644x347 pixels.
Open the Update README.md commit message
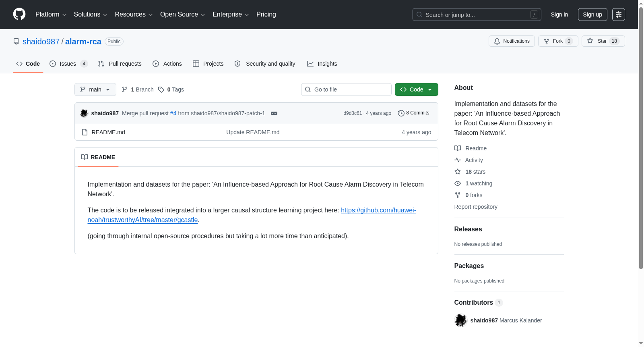(253, 132)
